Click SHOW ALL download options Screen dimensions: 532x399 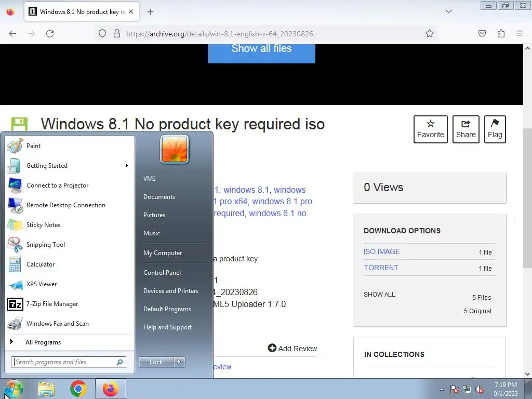[379, 295]
